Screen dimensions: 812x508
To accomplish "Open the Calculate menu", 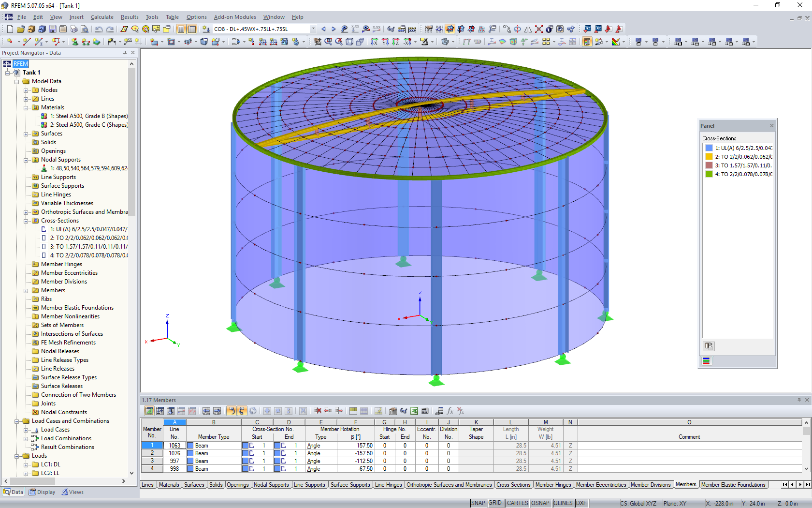I will 102,17.
